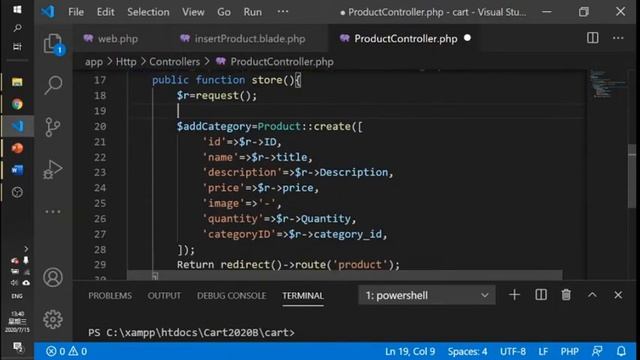Image resolution: width=640 pixels, height=360 pixels.
Task: Click the ProductController.php breadcrumb
Action: pyautogui.click(x=282, y=62)
